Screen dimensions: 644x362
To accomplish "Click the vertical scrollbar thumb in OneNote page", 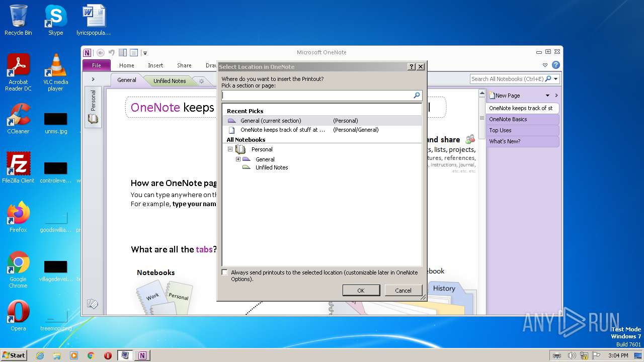I will [481, 119].
